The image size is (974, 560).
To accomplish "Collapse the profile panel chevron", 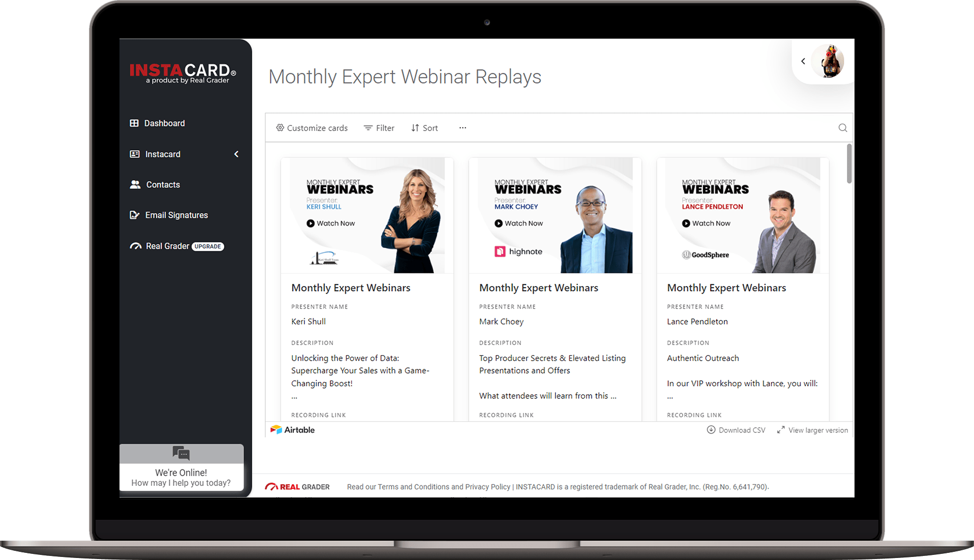I will 803,61.
